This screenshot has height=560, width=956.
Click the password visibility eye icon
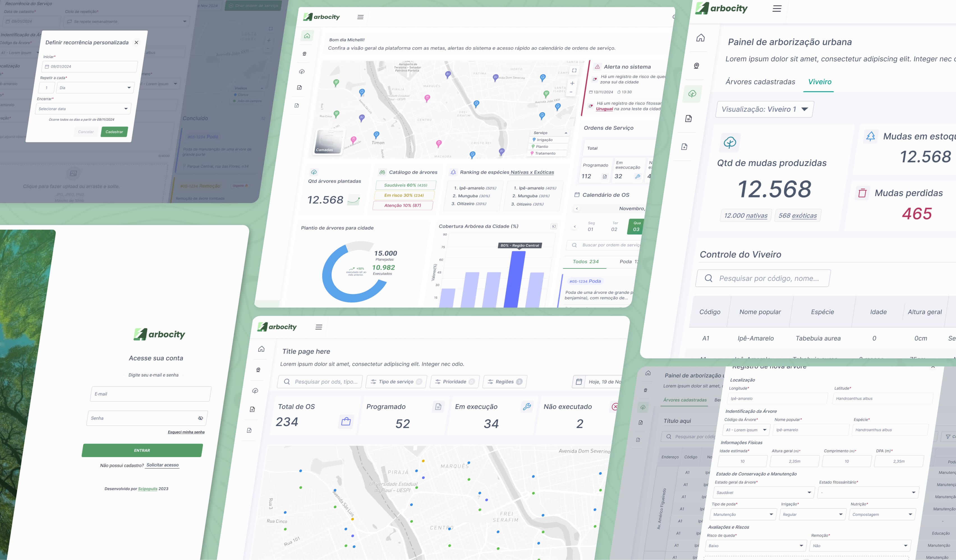(200, 418)
